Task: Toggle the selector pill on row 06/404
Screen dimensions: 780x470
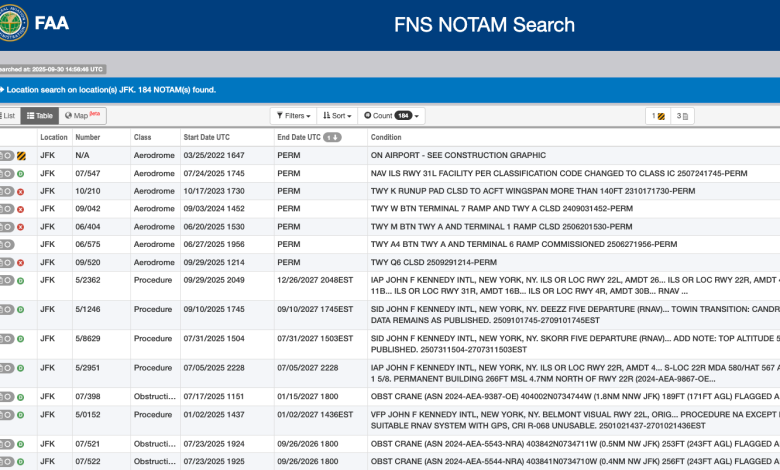Action: click(7, 227)
